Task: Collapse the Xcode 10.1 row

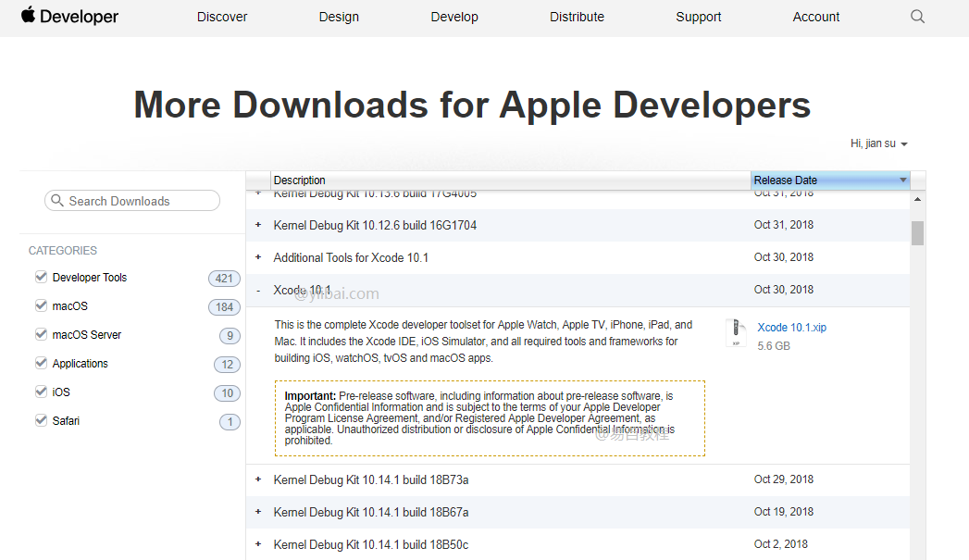Action: coord(258,290)
